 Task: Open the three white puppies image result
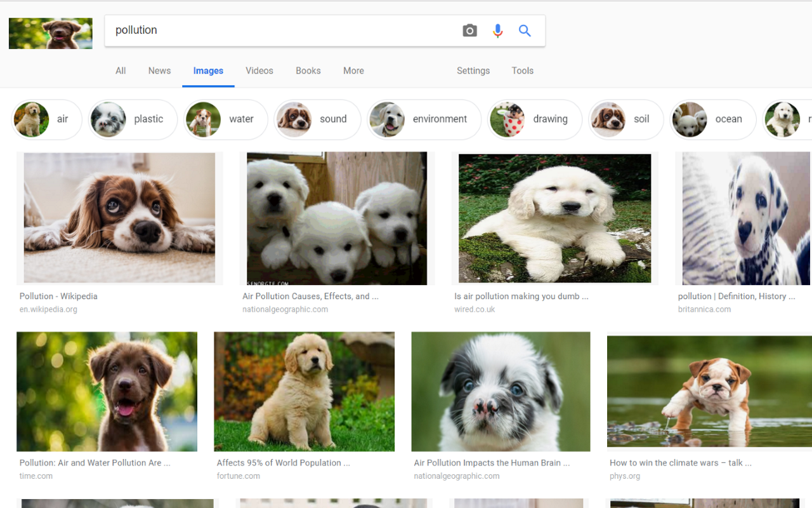point(337,218)
